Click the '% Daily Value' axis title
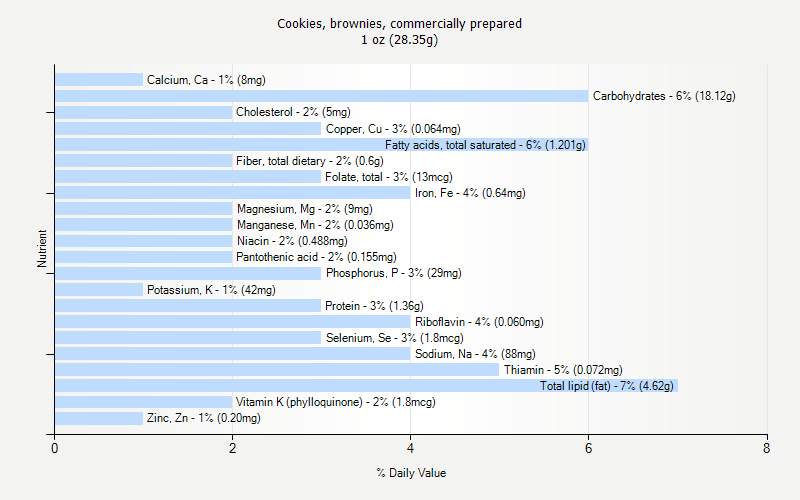This screenshot has width=800, height=500. (411, 473)
